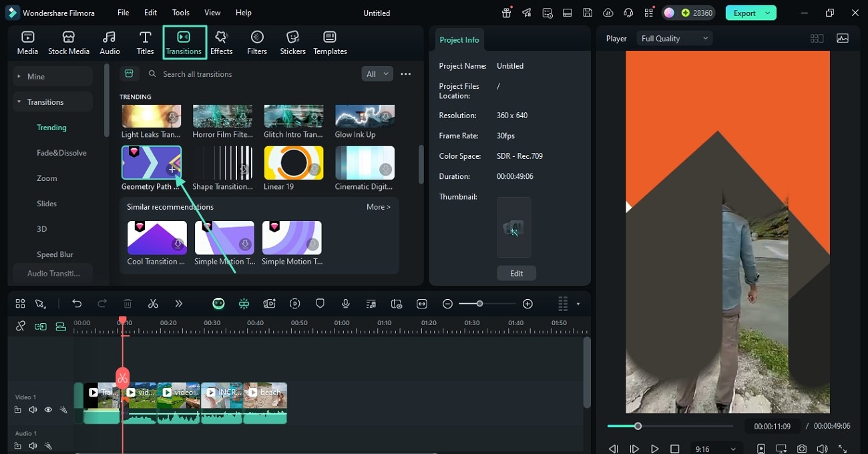The image size is (868, 454).
Task: Take a snapshot with camera icon
Action: [801, 449]
